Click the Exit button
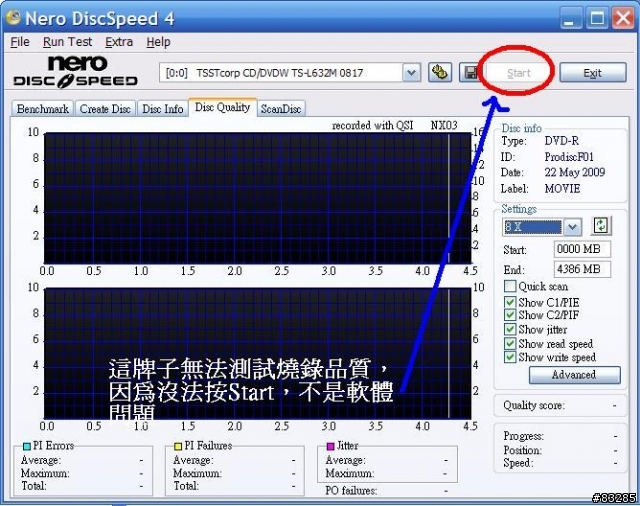The image size is (640, 506). 592,73
